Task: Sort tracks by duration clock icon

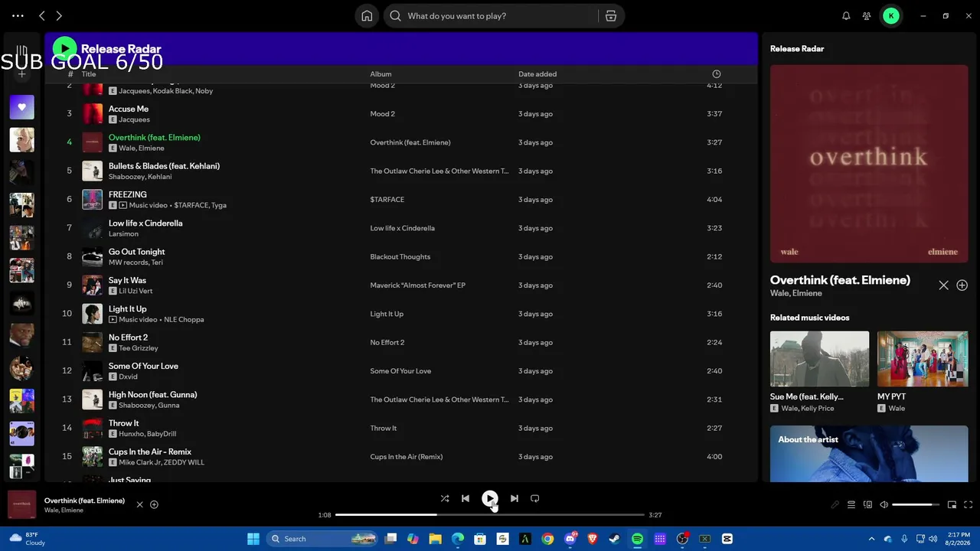Action: (x=717, y=74)
